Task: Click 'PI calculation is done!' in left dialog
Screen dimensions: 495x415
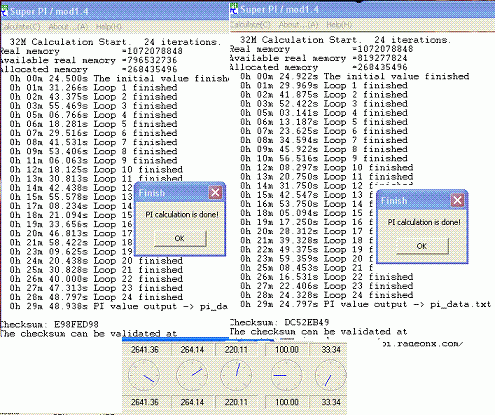Action: pyautogui.click(x=182, y=214)
